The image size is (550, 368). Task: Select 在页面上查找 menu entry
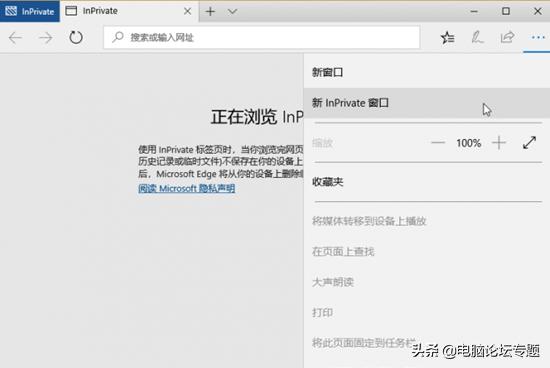tap(427, 252)
